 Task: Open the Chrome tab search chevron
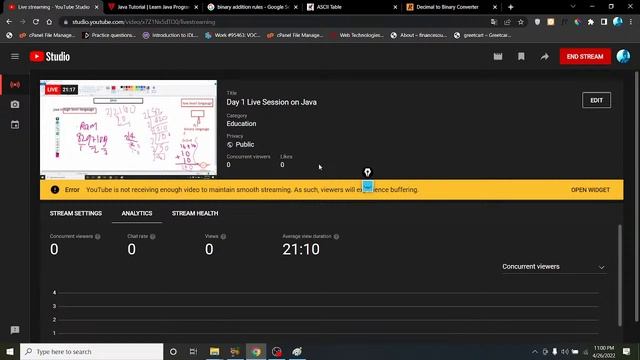[x=573, y=7]
